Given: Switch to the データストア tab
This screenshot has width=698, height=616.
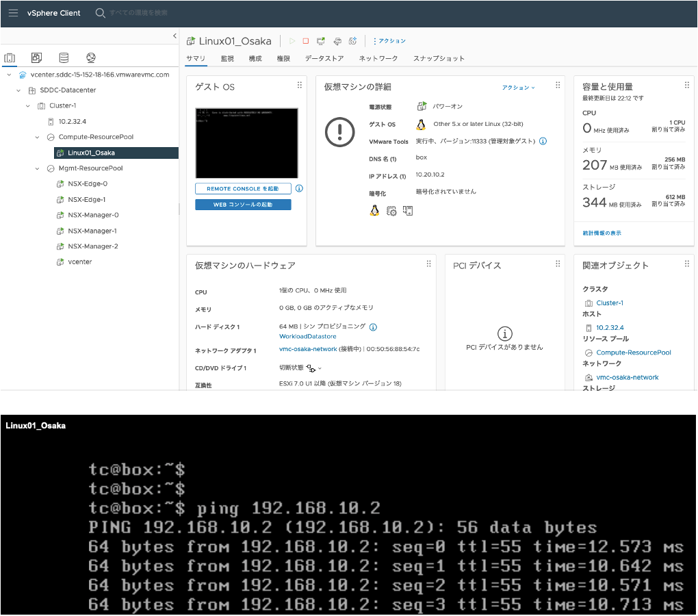Looking at the screenshot, I should 324,59.
